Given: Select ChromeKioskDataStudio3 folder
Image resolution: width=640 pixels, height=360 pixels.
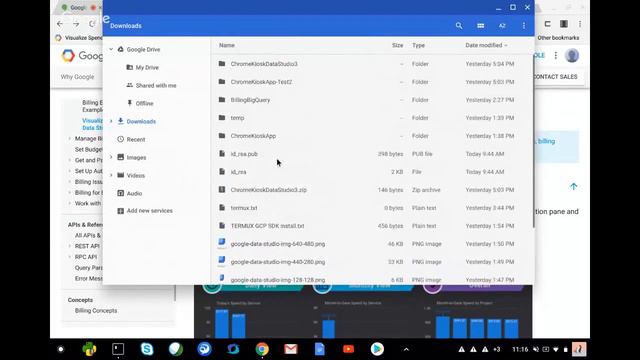Looking at the screenshot, I should click(371, 64).
